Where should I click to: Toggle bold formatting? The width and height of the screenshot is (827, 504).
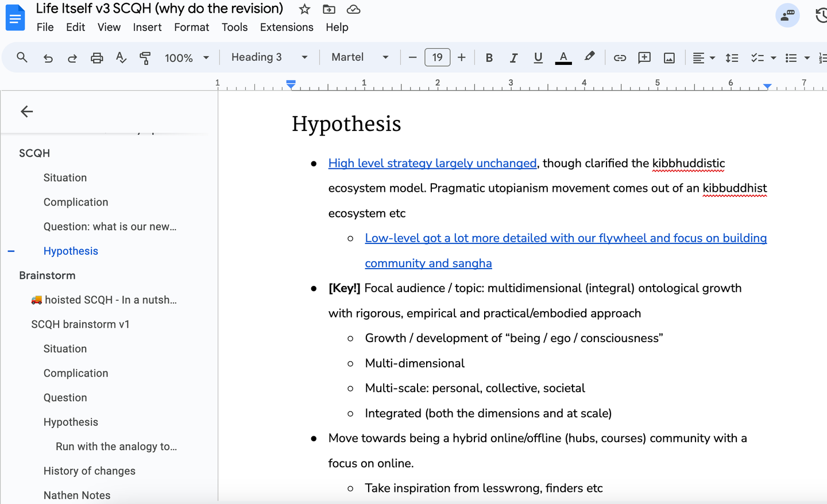(x=489, y=57)
